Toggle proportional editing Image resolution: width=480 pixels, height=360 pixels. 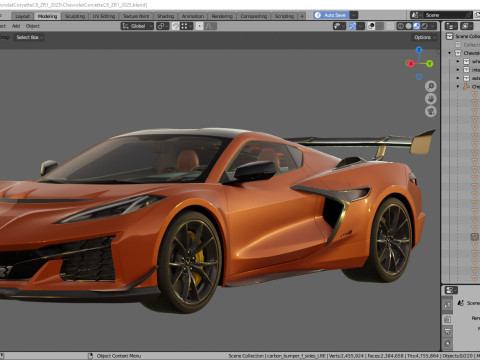click(x=199, y=26)
